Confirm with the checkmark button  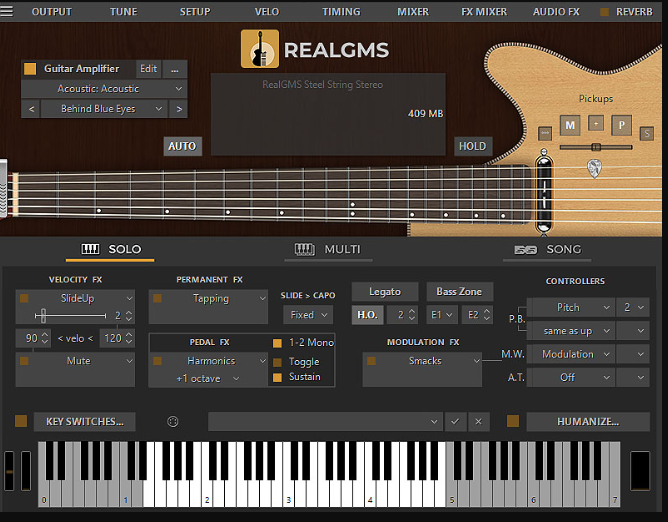click(x=455, y=421)
